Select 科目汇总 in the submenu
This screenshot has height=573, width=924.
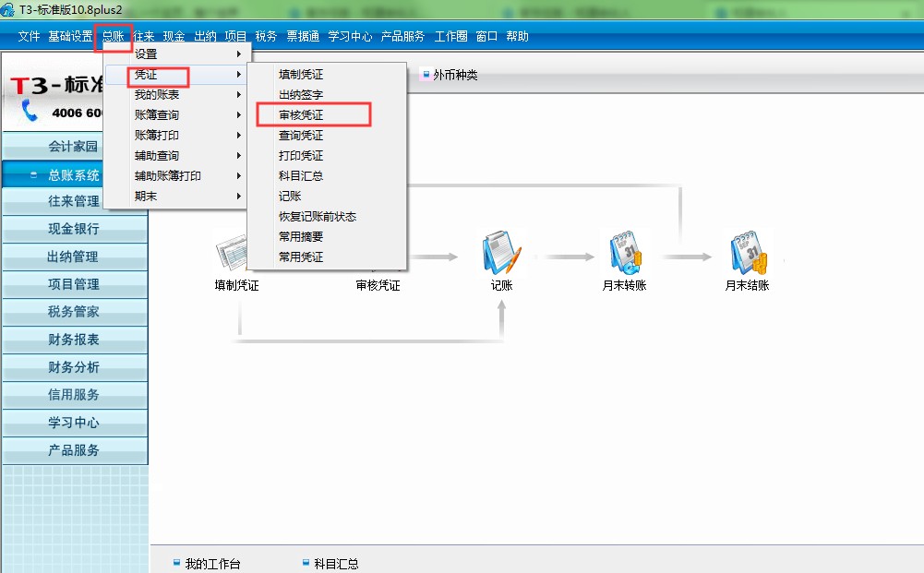pos(327,176)
